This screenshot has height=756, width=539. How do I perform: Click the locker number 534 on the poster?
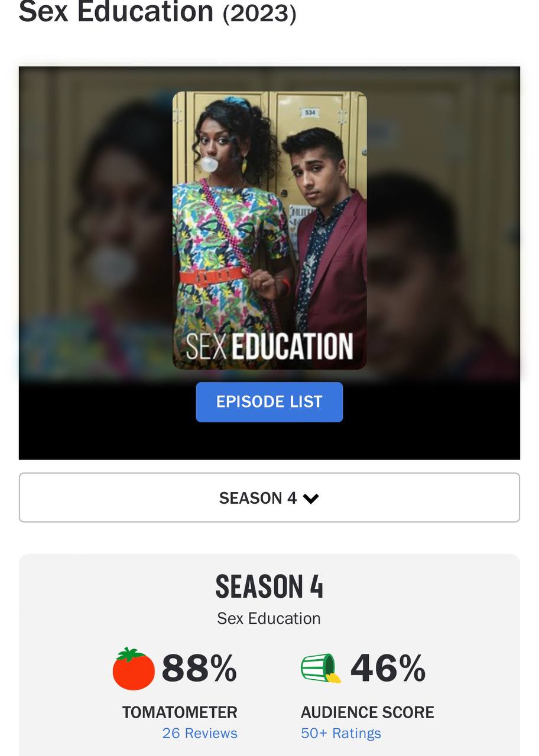tap(310, 112)
